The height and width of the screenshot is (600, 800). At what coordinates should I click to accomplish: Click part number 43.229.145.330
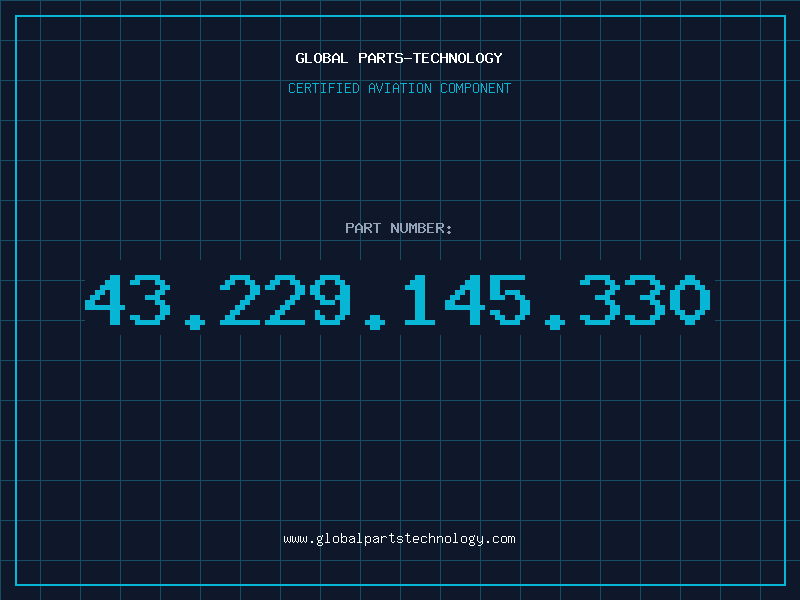point(397,301)
